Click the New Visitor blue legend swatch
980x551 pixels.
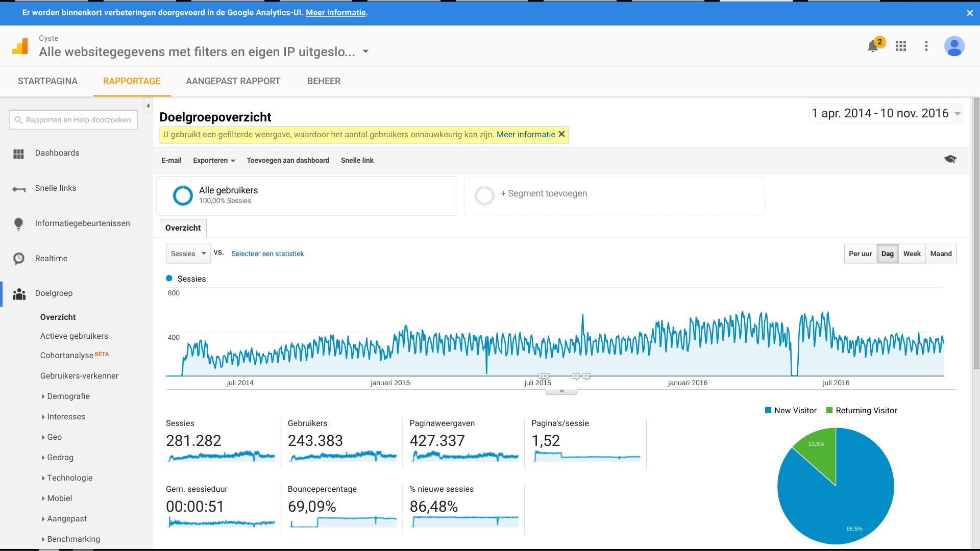(x=768, y=410)
